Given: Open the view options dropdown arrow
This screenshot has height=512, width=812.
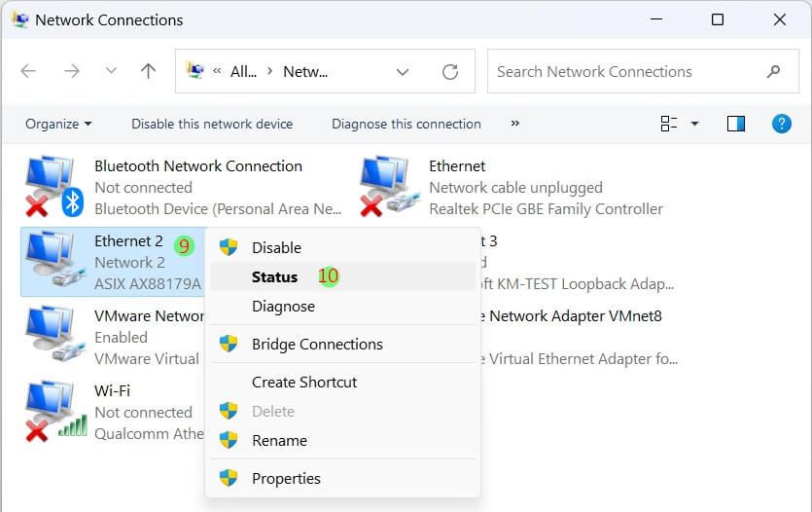Looking at the screenshot, I should 694,124.
